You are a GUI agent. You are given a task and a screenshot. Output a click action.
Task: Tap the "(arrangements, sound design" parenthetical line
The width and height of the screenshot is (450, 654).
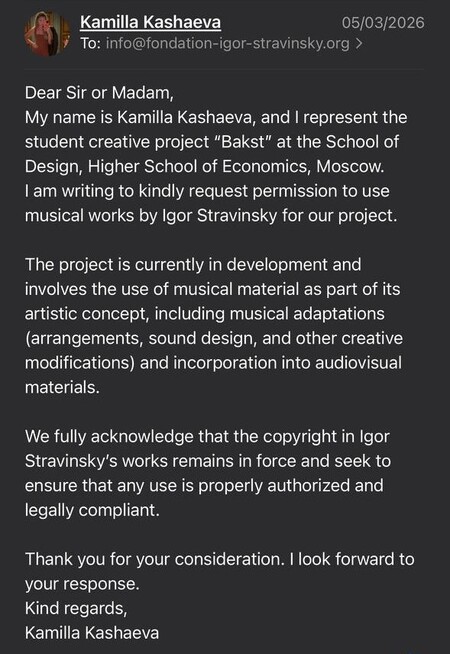pos(214,338)
